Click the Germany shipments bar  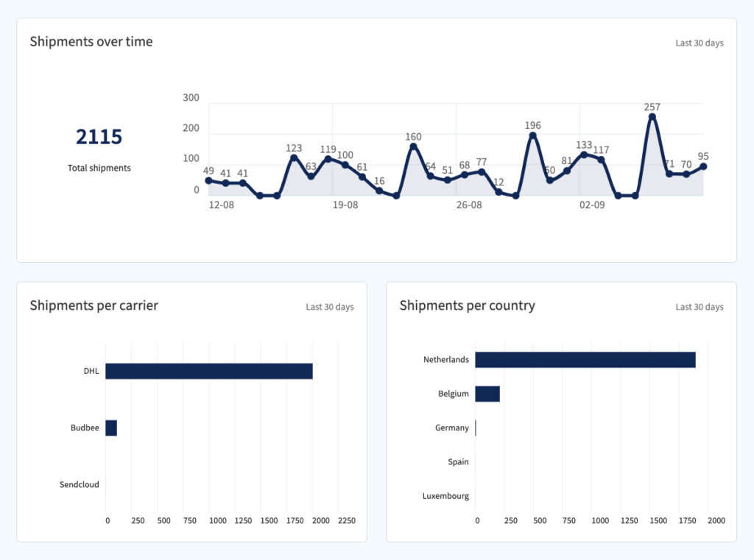476,428
